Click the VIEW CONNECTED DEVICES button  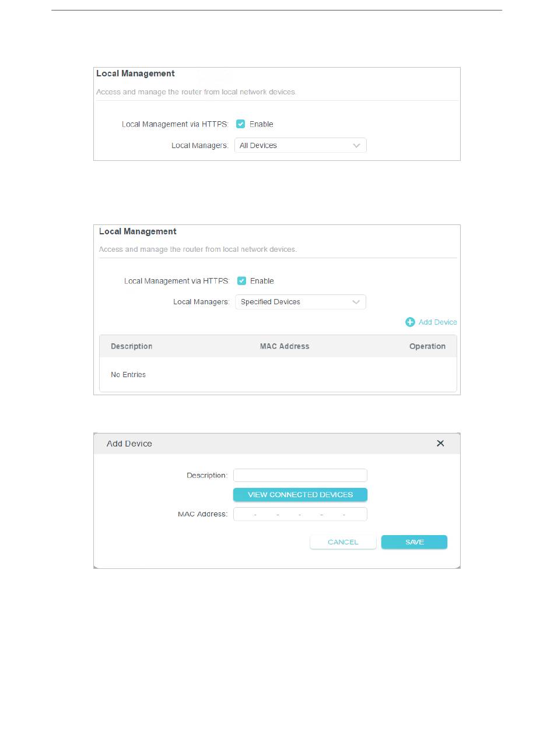300,495
